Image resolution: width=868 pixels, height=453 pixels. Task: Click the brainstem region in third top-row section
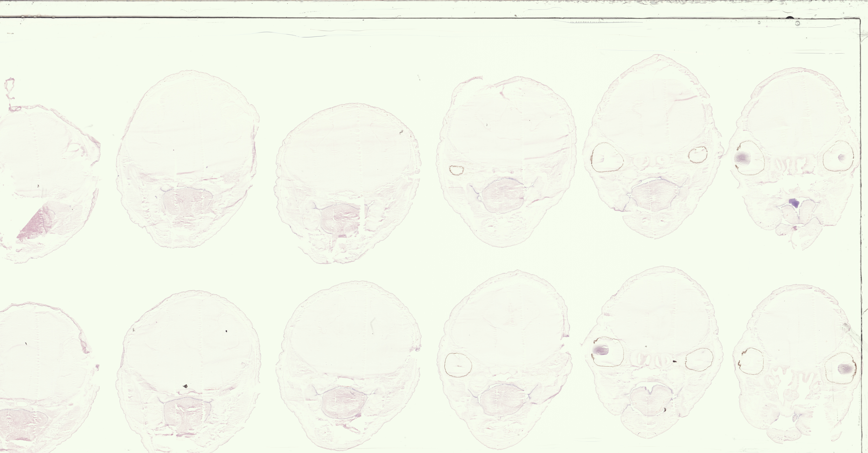[x=340, y=219]
